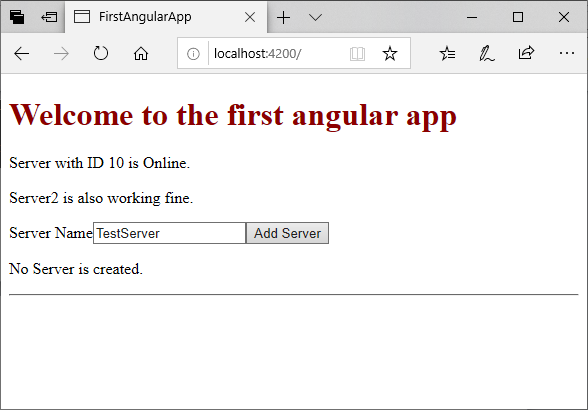Refresh the localhost page
The height and width of the screenshot is (410, 588).
pyautogui.click(x=101, y=53)
